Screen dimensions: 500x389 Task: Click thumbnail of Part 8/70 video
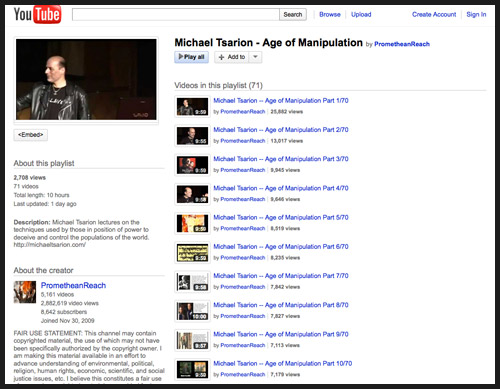point(192,311)
